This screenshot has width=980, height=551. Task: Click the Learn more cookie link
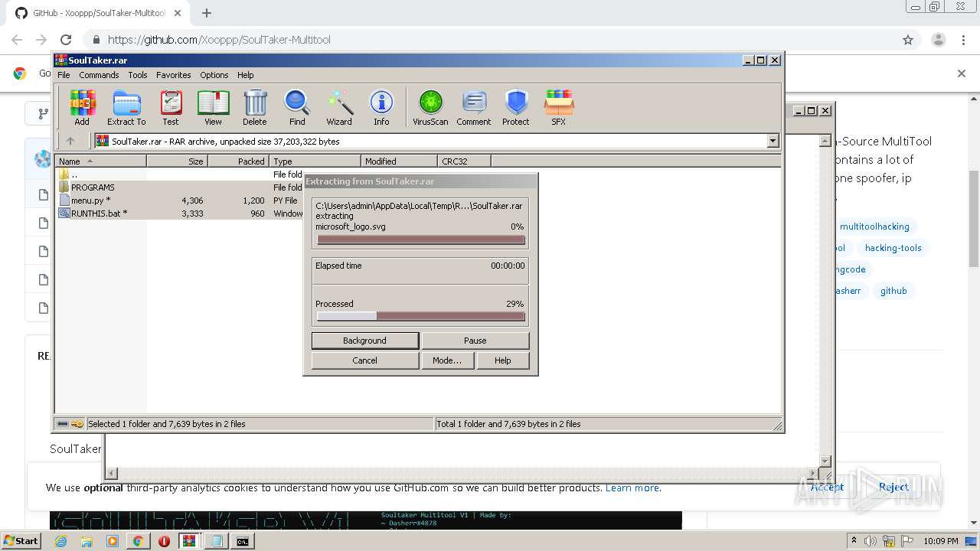point(632,487)
